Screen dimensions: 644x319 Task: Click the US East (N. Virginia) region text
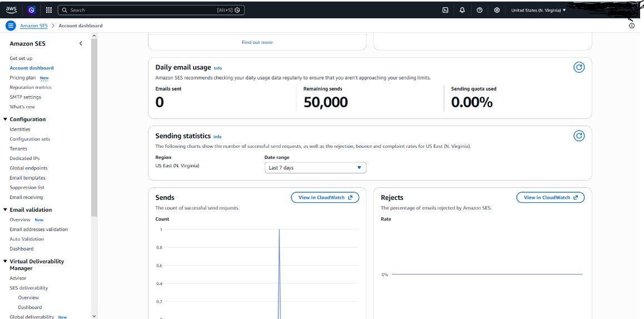coord(177,166)
